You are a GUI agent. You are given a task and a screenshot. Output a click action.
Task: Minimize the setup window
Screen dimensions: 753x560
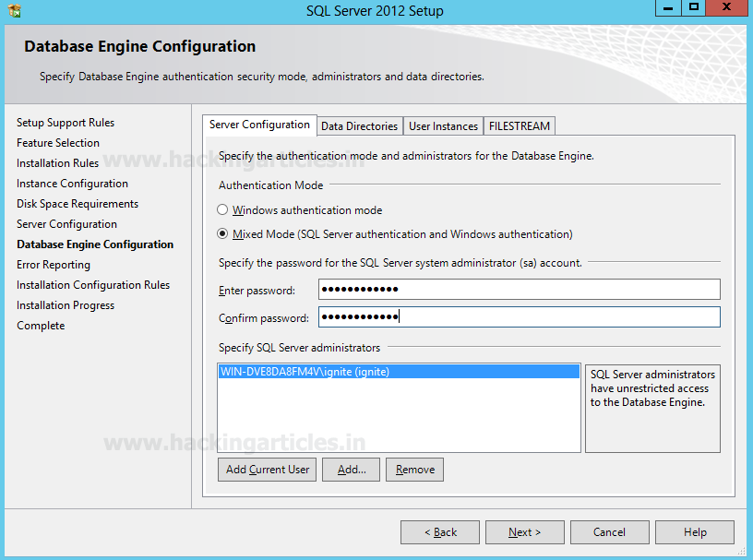[668, 7]
